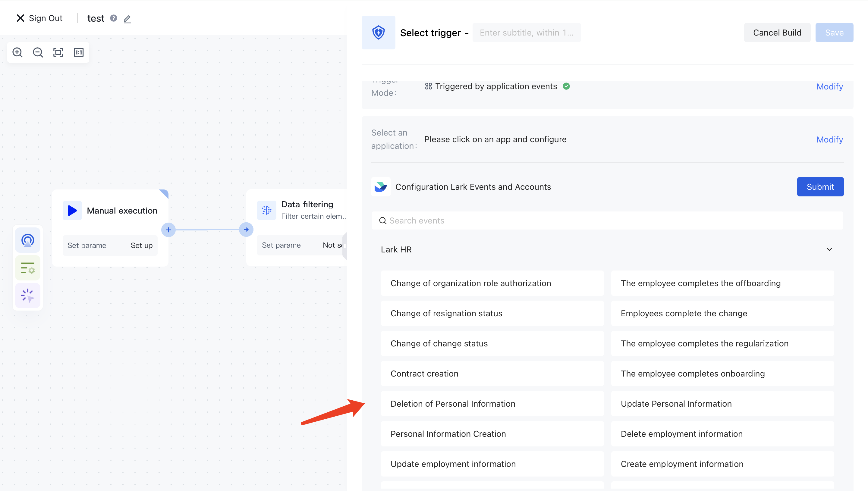
Task: Click Modify next to Trigger Mode
Action: [x=829, y=87]
